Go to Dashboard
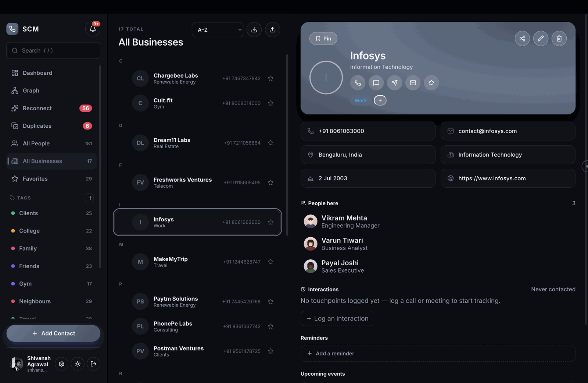The image size is (588, 383). 51,73
